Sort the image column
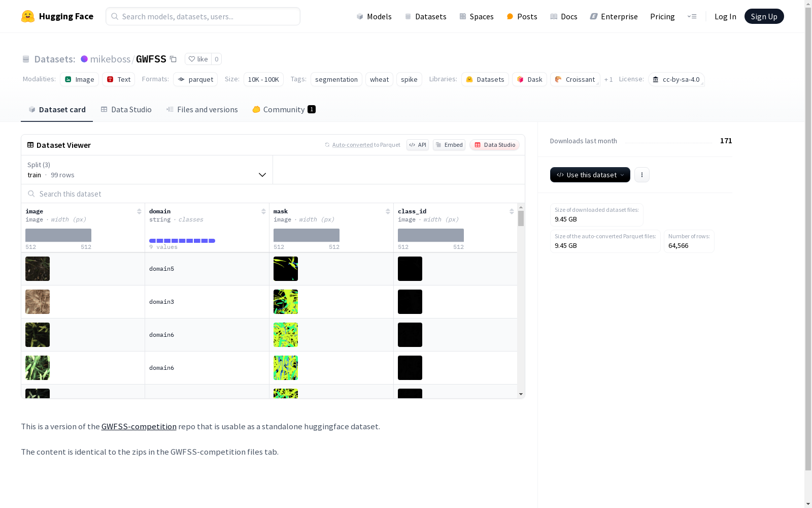 pos(139,211)
